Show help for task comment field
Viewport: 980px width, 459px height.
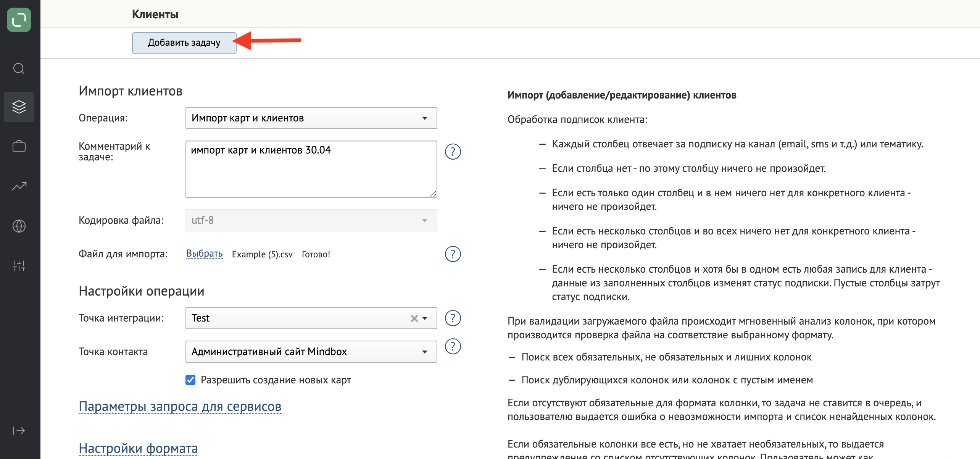453,152
